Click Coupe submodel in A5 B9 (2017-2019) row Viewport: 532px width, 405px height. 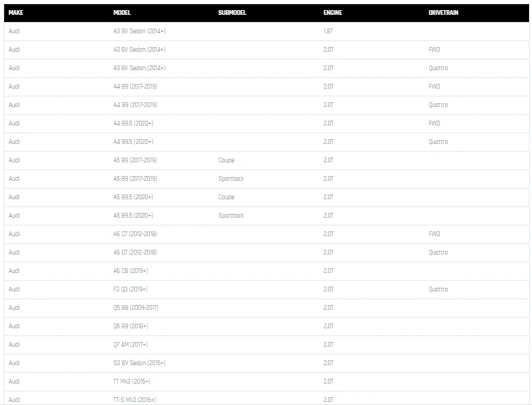(x=226, y=160)
